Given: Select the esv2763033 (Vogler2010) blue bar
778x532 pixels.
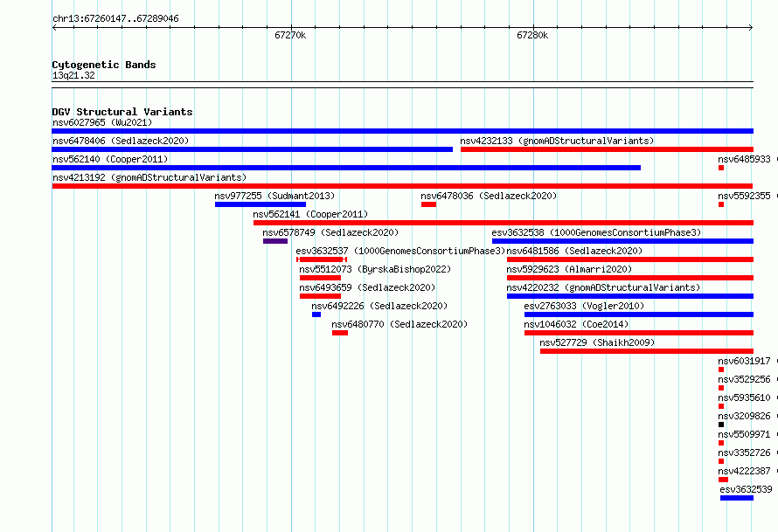Looking at the screenshot, I should pos(639,314).
